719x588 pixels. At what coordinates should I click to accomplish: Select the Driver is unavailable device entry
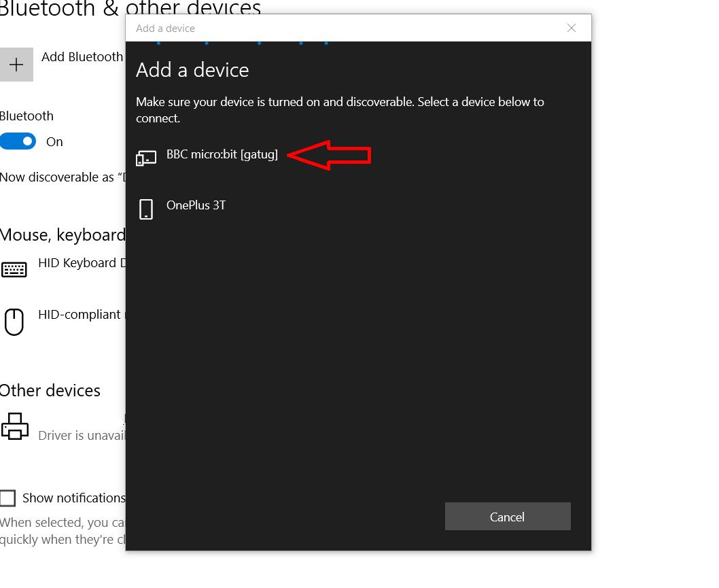[x=82, y=435]
